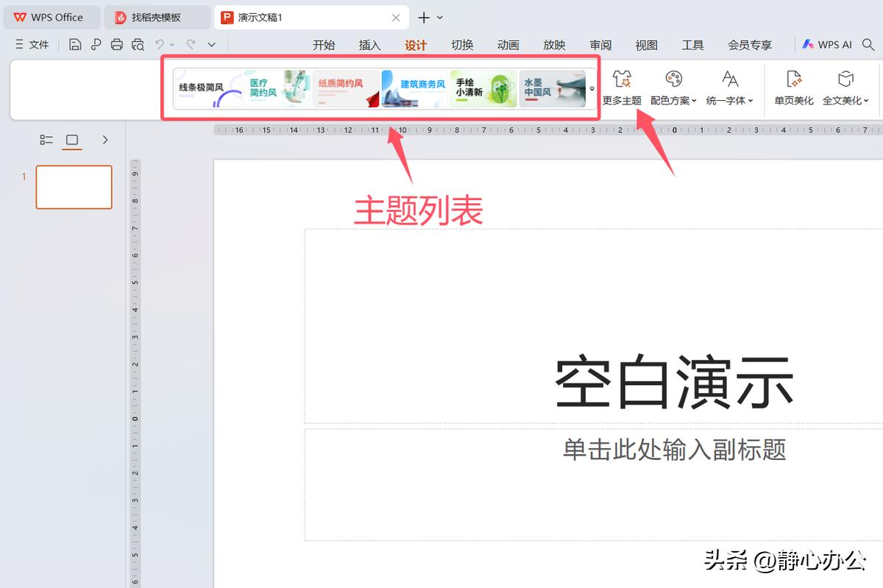Viewport: 883px width, 588px height.
Task: Switch to outline view in left panel
Action: [46, 139]
